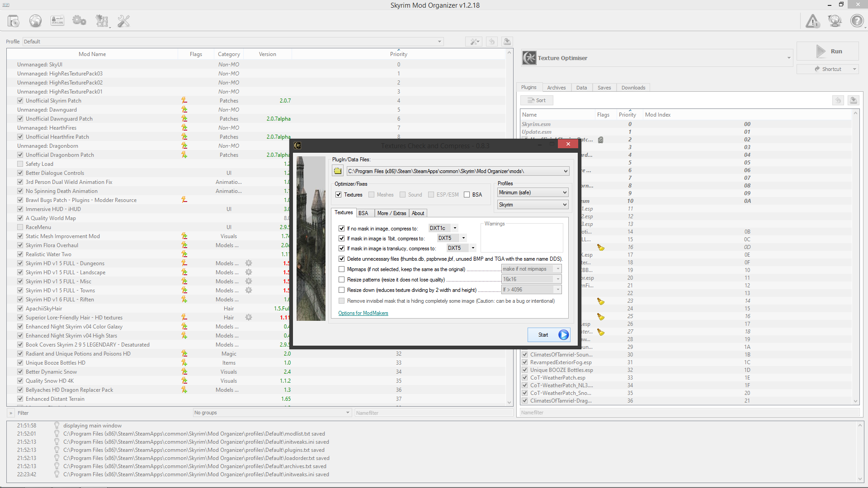Click the lightbulb icon on 21:51:58 log entry
This screenshot has height=488, width=868.
(57, 425)
